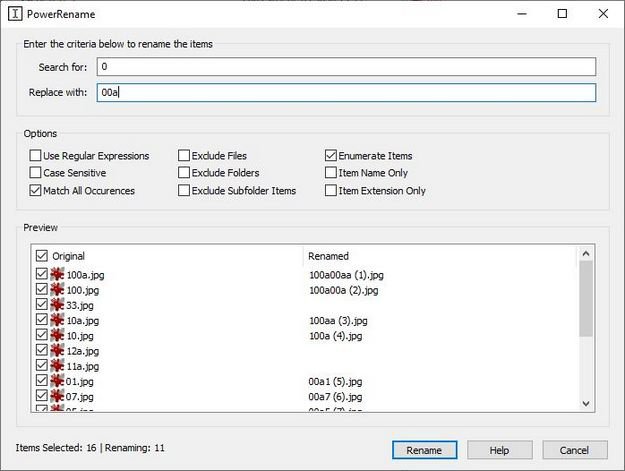Click the file icon beside 10a.jpg
The width and height of the screenshot is (625, 471).
[57, 320]
